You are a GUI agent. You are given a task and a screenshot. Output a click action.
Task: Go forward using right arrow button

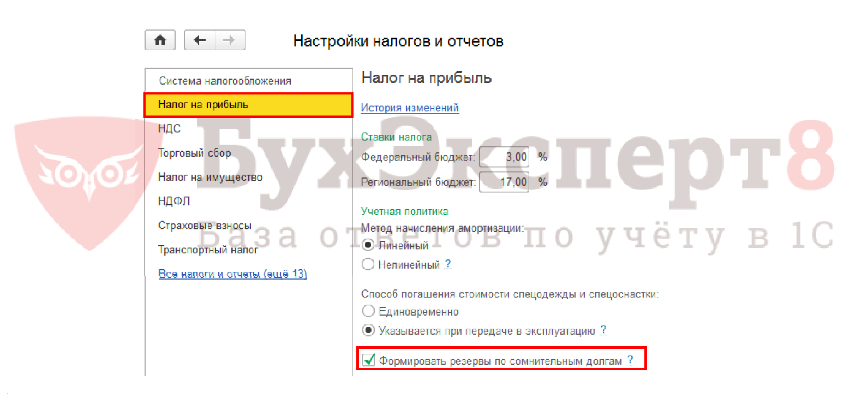(x=230, y=40)
